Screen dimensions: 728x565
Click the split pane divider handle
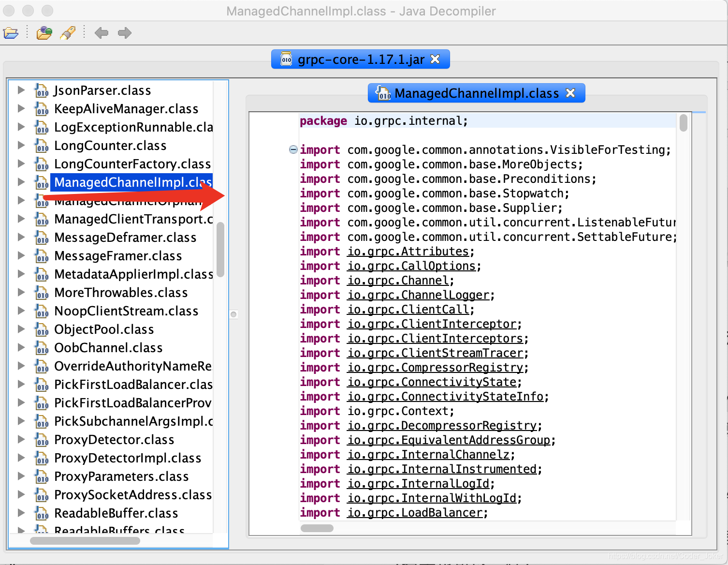tap(233, 314)
